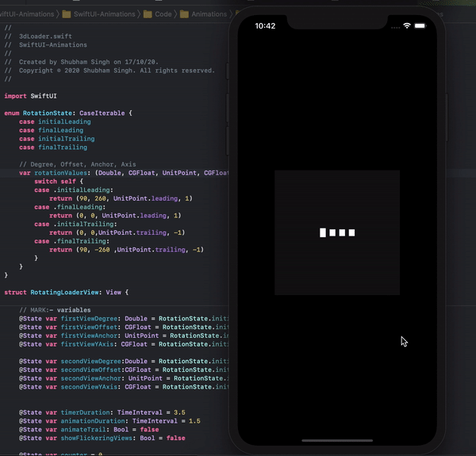The image size is (476, 456).
Task: Click the 'secondViewDegree' state variable
Action: 90,361
